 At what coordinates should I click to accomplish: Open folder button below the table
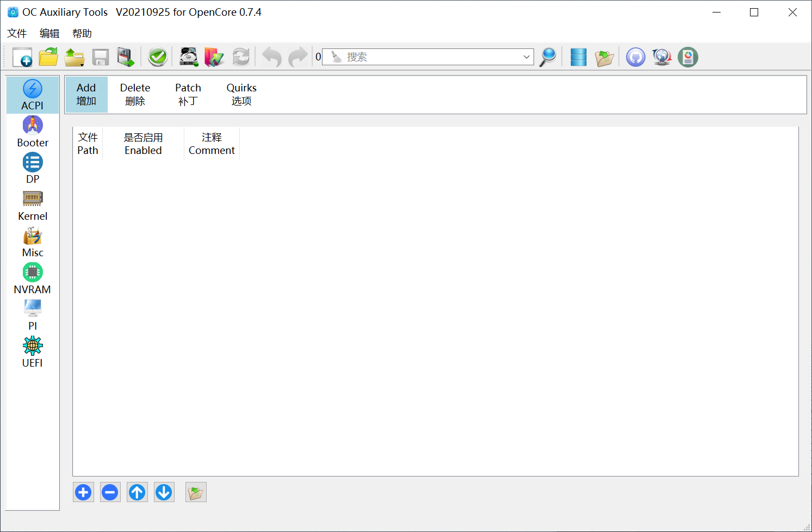(196, 492)
